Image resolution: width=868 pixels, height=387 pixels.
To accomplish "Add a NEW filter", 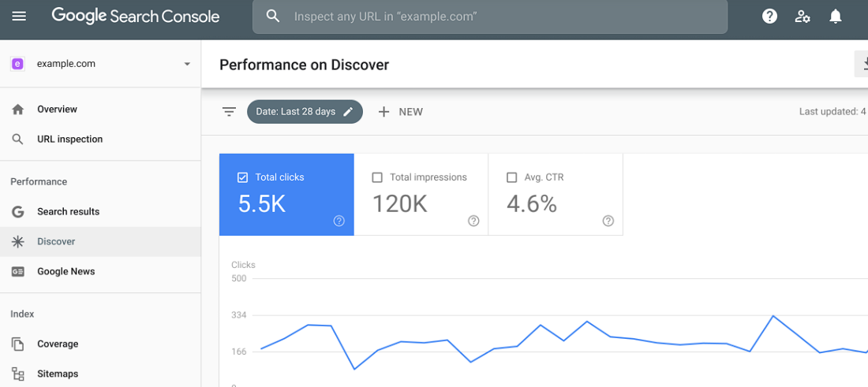I will (x=400, y=112).
